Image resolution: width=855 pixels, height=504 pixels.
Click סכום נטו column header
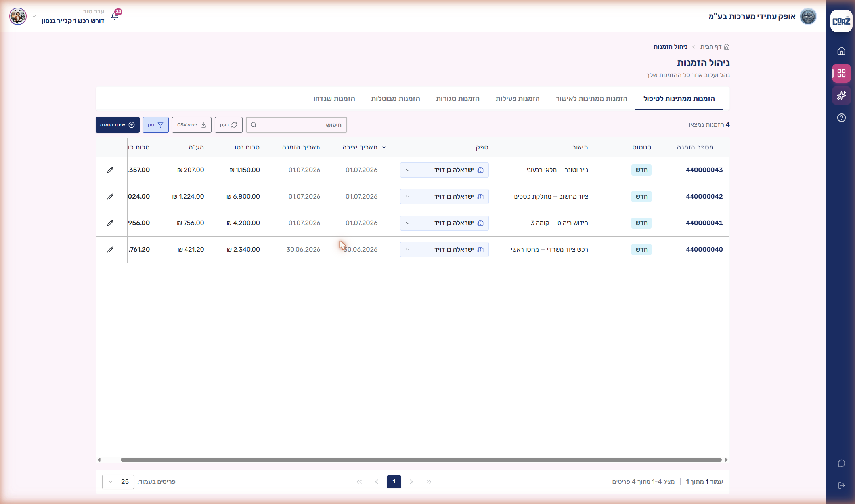point(247,147)
